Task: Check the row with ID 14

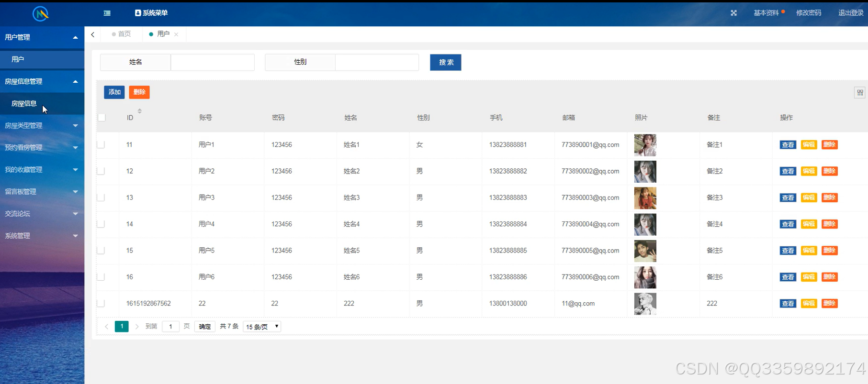Action: (x=101, y=224)
